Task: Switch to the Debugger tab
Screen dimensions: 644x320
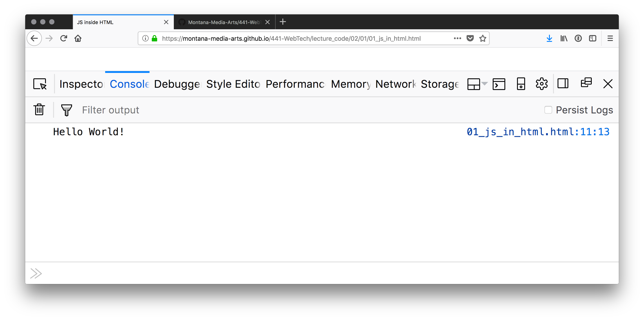Action: [x=177, y=84]
